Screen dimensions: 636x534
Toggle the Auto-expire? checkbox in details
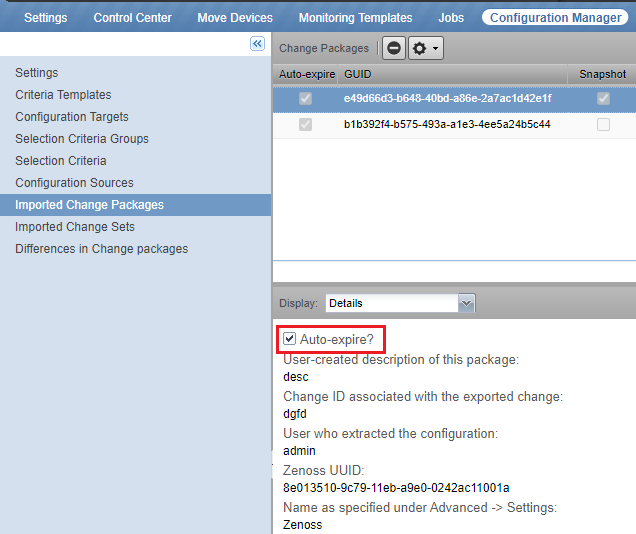pyautogui.click(x=289, y=339)
